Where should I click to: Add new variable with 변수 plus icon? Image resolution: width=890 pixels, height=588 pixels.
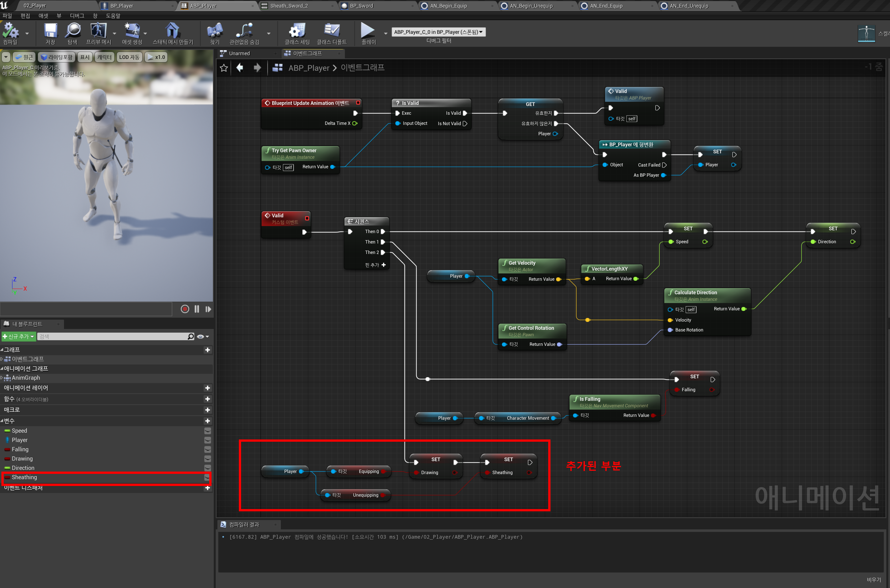click(x=207, y=421)
